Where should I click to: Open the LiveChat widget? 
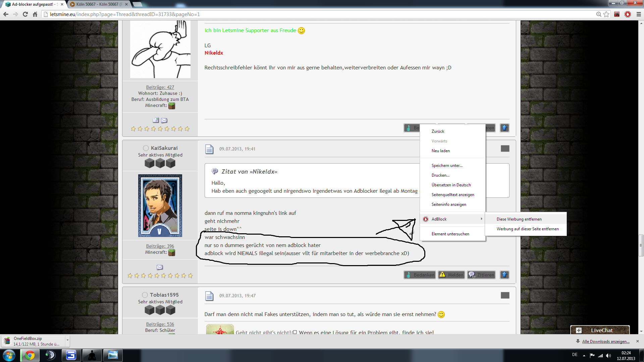[600, 330]
